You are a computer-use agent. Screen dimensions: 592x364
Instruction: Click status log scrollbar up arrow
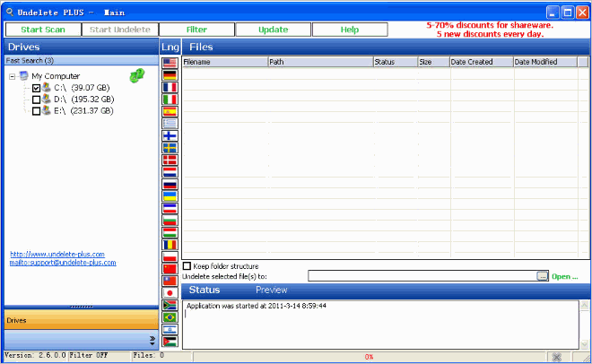[585, 305]
